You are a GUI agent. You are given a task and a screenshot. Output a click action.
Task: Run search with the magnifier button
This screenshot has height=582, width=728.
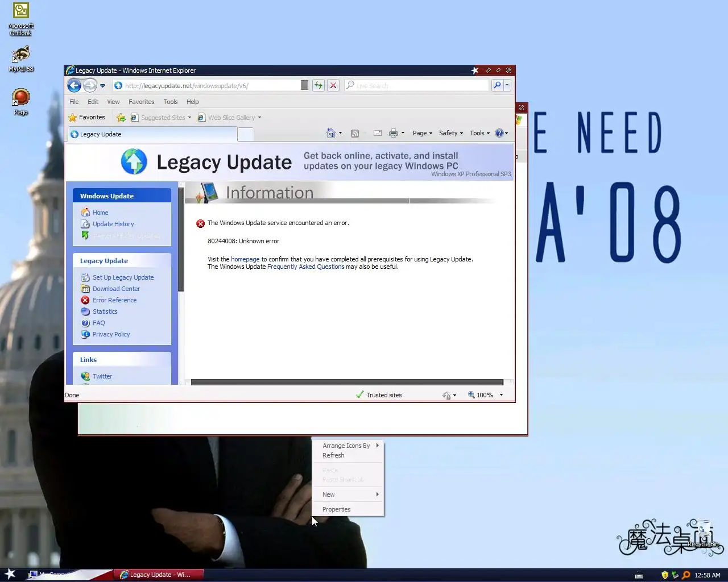[x=497, y=85]
